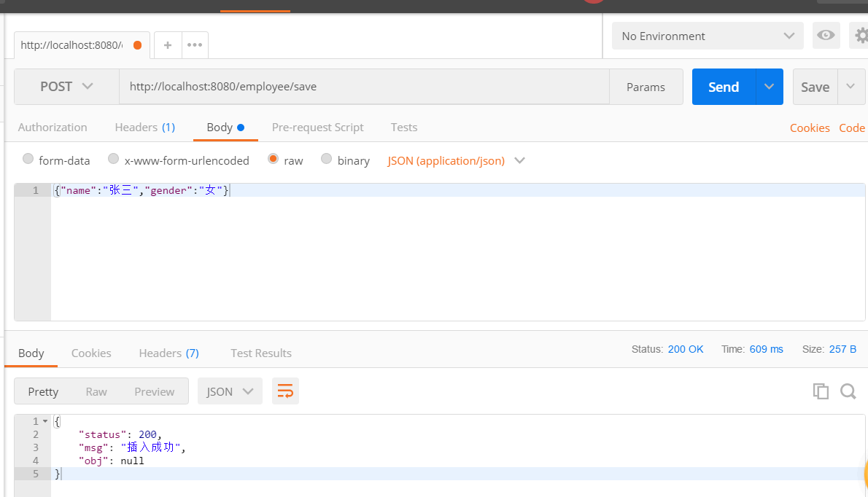
Task: Expand the No Environment selector
Action: (708, 36)
